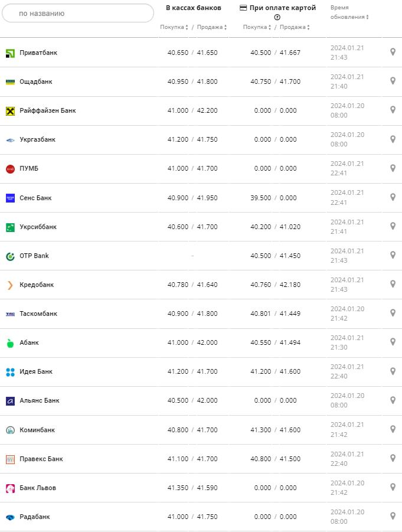The image size is (402, 532).
Task: Click the Банк Львов row name
Action: click(x=38, y=488)
